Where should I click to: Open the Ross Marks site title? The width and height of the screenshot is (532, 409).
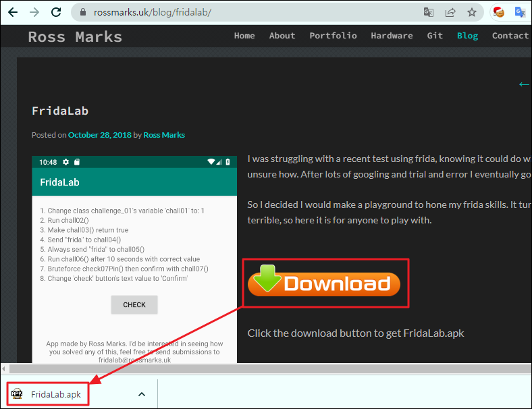pos(75,36)
